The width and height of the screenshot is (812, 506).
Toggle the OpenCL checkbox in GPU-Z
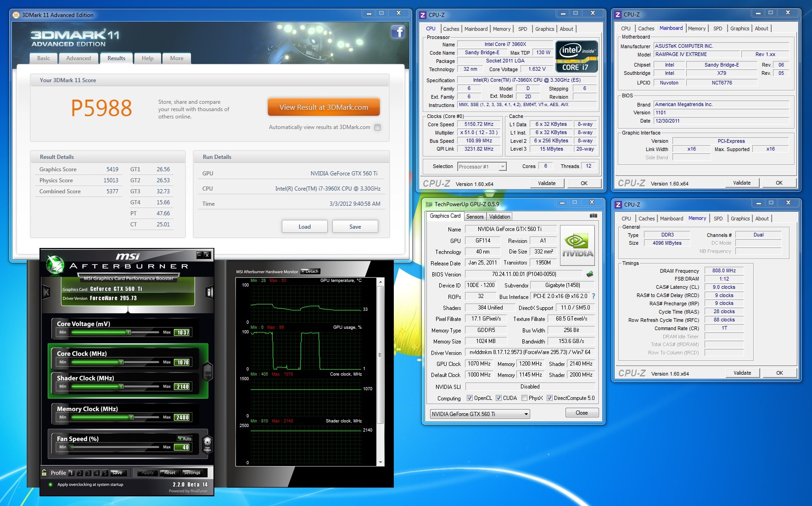tap(470, 398)
